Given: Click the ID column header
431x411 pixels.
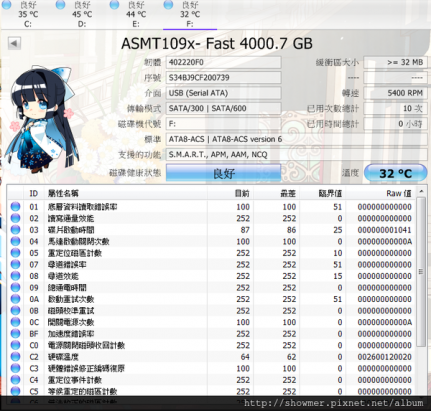Looking at the screenshot, I should coord(34,193).
